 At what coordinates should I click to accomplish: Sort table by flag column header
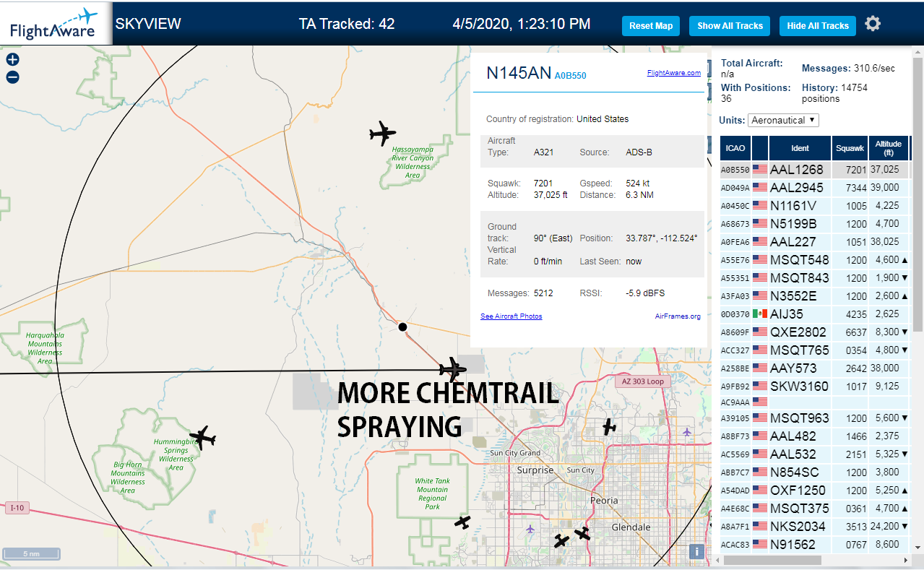760,148
